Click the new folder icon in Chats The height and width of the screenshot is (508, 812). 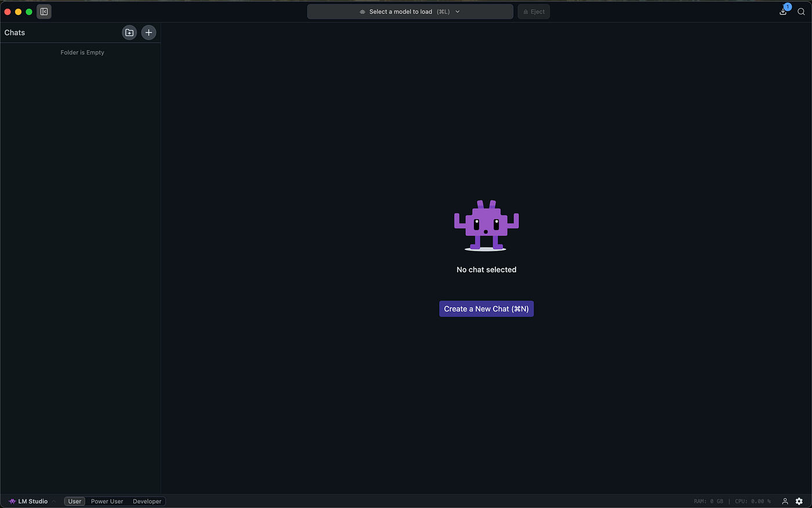(x=129, y=32)
